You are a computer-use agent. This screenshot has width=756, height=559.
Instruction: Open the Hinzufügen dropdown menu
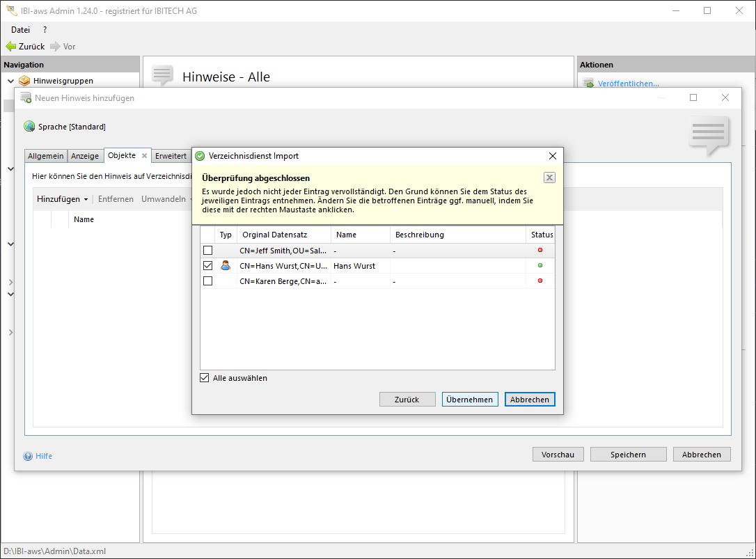pos(63,199)
